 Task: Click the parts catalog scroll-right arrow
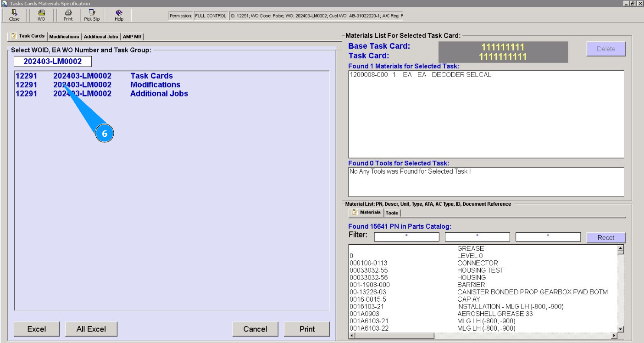(x=614, y=336)
